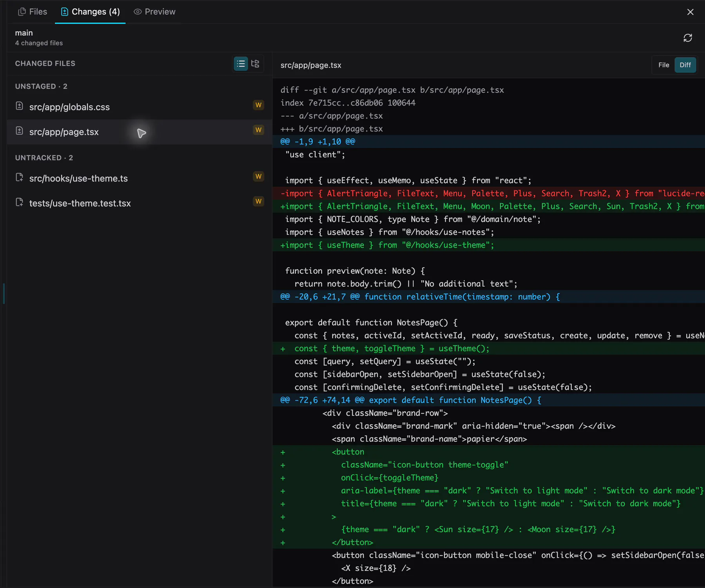This screenshot has height=588, width=705.
Task: Click the added import line with Moon and Sun
Action: click(x=489, y=206)
